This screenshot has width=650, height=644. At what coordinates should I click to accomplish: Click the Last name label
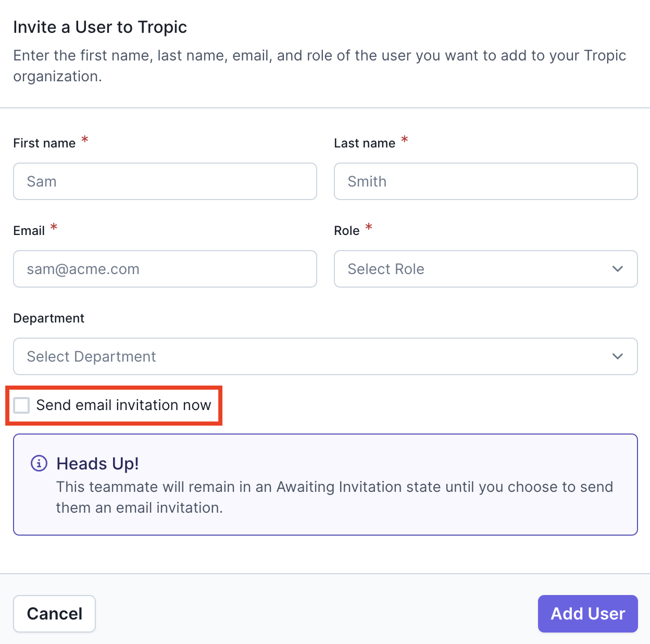pyautogui.click(x=365, y=143)
